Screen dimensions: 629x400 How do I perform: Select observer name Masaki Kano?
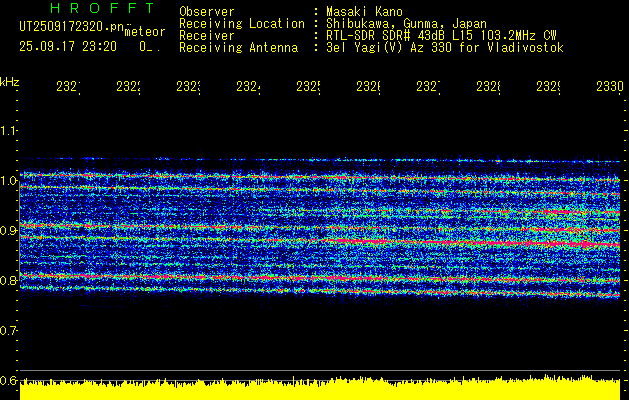click(364, 11)
